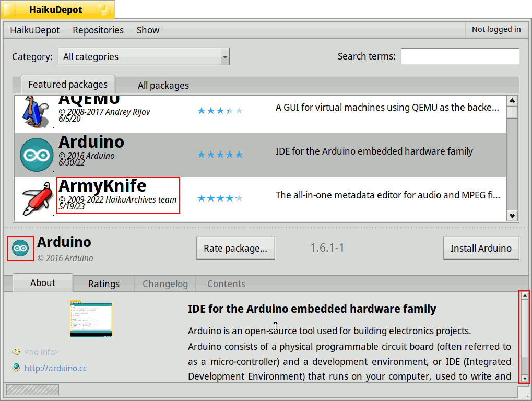The image size is (532, 401).
Task: Click the Arduino row description text
Action: click(374, 151)
